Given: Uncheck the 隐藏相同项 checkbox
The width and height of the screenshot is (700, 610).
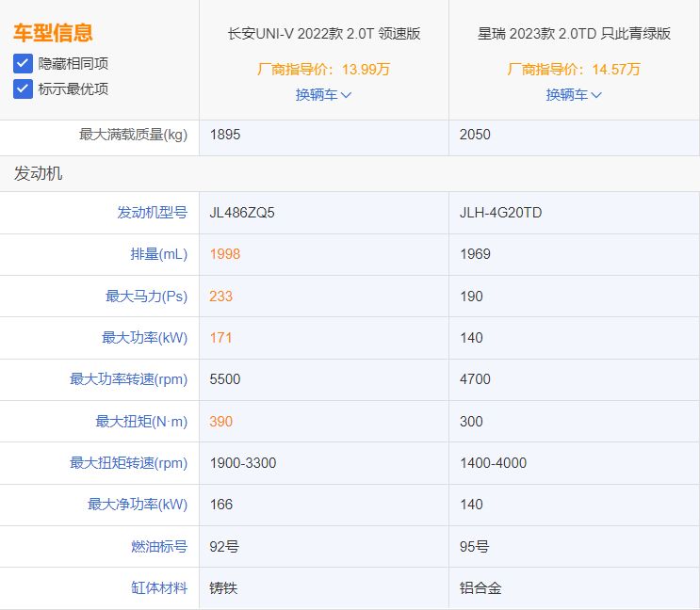Looking at the screenshot, I should pos(23,63).
